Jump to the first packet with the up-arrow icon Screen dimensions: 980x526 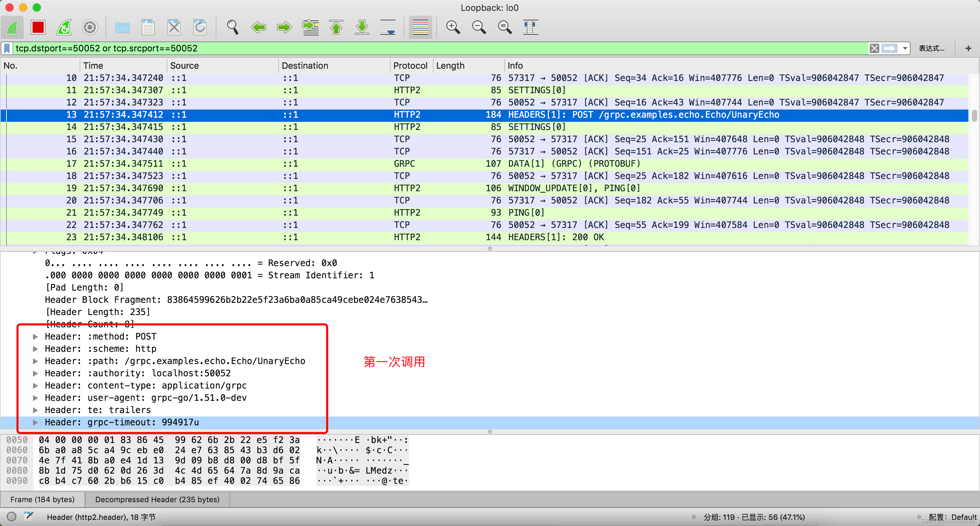[x=336, y=27]
